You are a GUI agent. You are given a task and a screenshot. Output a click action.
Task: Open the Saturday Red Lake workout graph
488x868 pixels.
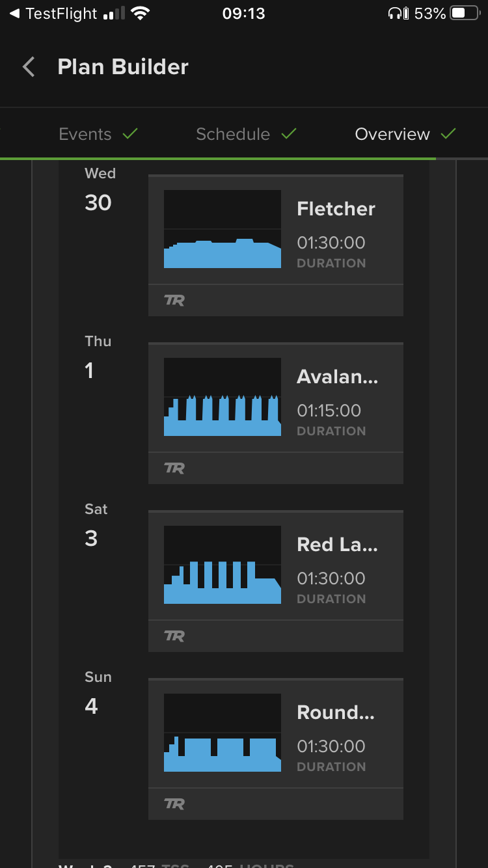tap(223, 565)
